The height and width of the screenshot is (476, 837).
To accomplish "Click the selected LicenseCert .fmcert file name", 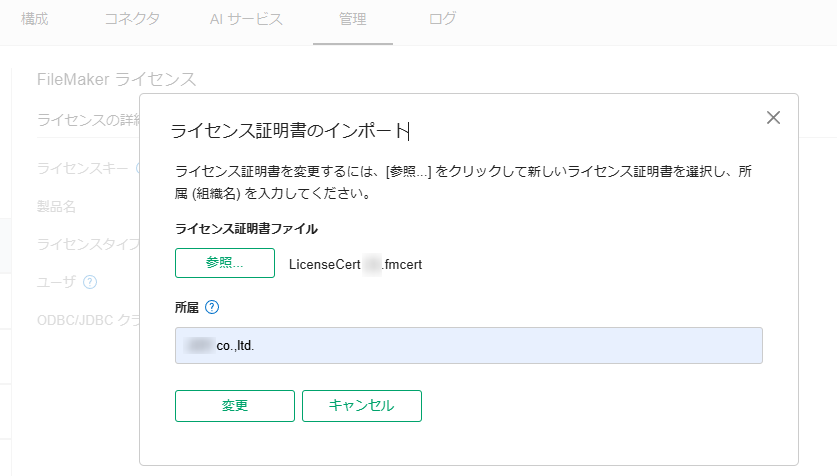I will pyautogui.click(x=355, y=264).
